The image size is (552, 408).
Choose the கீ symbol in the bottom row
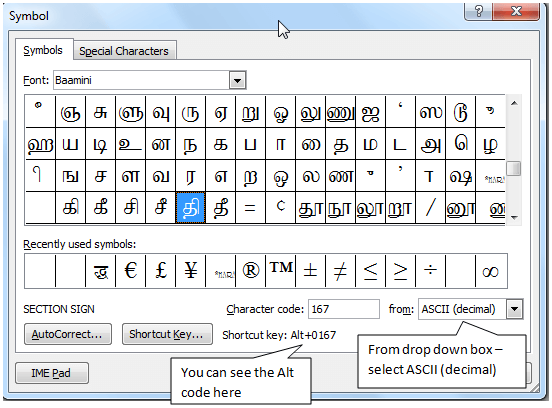(100, 208)
